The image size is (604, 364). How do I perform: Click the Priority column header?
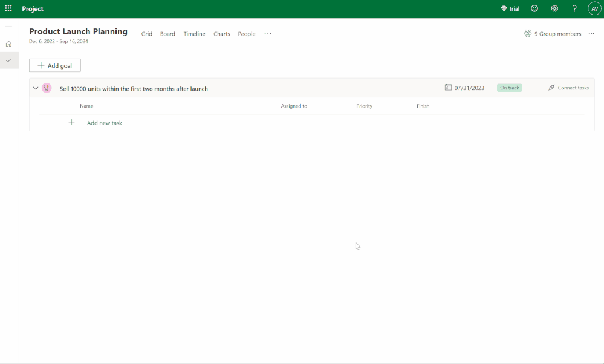(364, 106)
